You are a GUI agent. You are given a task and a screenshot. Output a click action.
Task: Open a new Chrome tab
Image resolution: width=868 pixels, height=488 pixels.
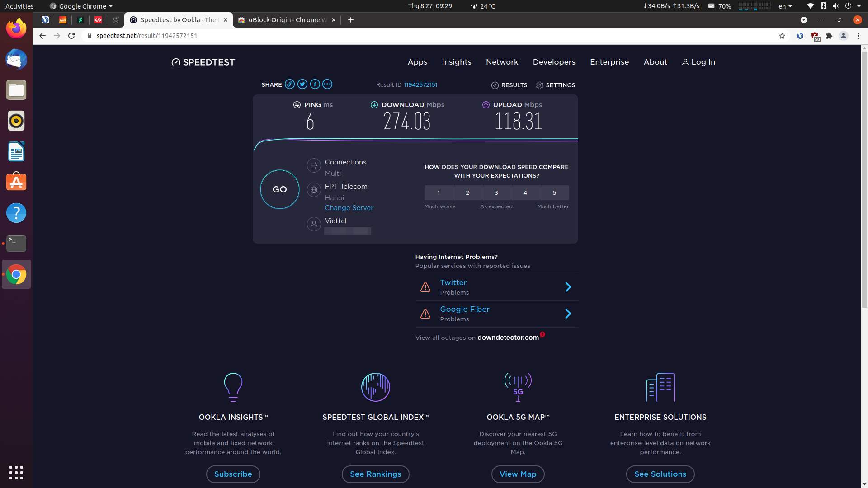(351, 20)
